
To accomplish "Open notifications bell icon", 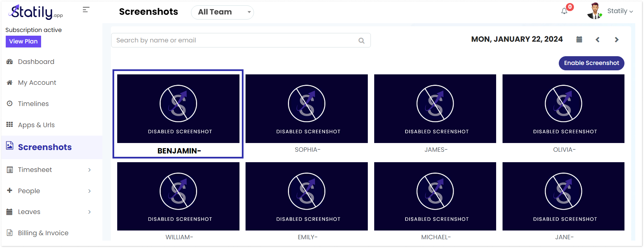I will pyautogui.click(x=564, y=11).
